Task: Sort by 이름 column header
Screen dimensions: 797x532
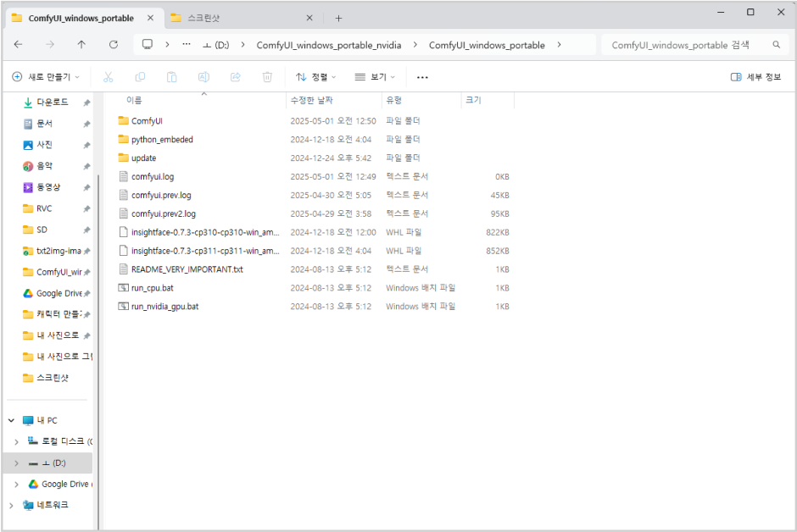Action: pyautogui.click(x=134, y=101)
